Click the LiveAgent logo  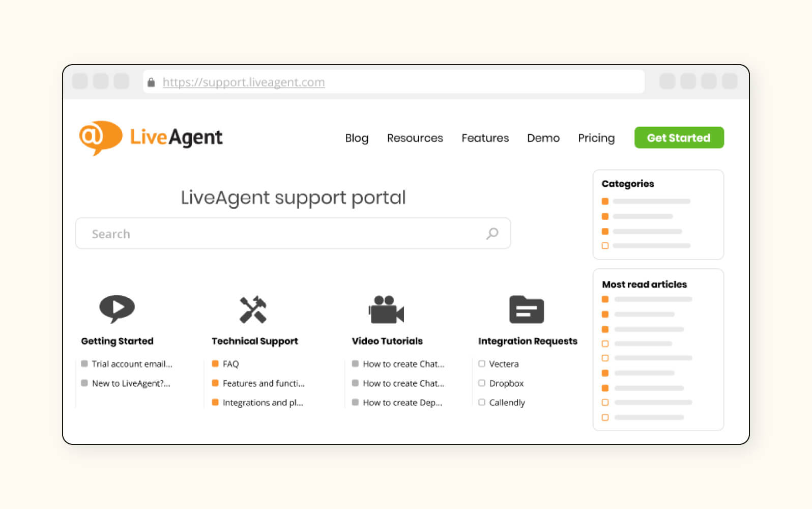point(151,137)
